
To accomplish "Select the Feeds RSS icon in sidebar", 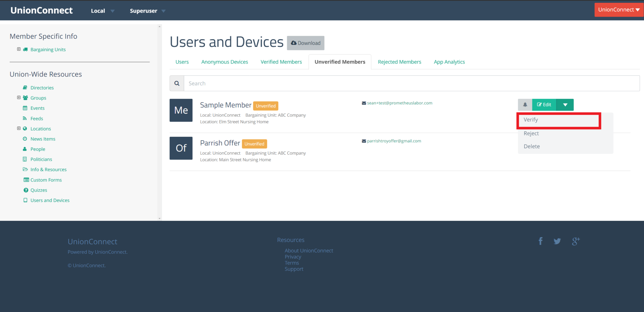I will 25,118.
